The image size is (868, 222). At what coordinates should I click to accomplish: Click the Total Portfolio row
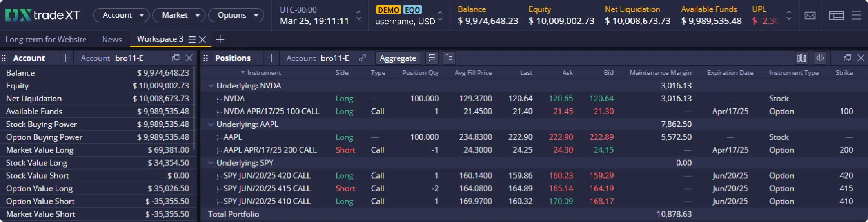pos(534,214)
